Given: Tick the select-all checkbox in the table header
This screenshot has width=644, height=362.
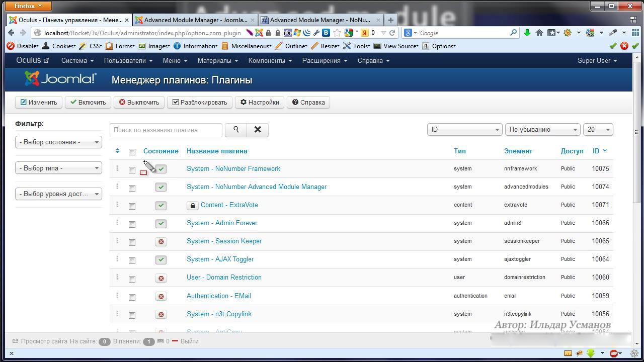Looking at the screenshot, I should pyautogui.click(x=132, y=152).
